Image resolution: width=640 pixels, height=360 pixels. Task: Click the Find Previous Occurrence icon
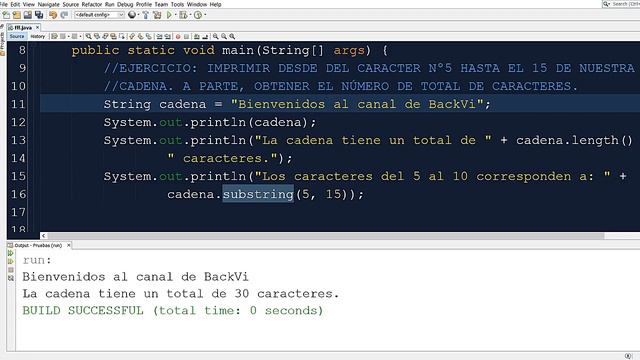tap(97, 36)
